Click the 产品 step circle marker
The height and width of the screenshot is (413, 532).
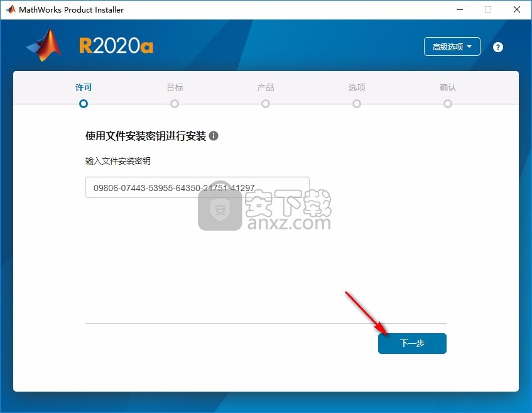click(266, 104)
